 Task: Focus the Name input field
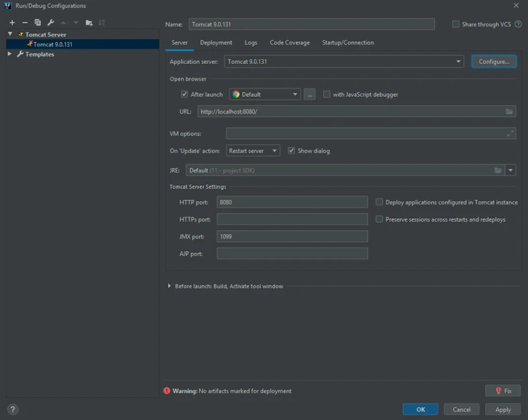point(312,24)
